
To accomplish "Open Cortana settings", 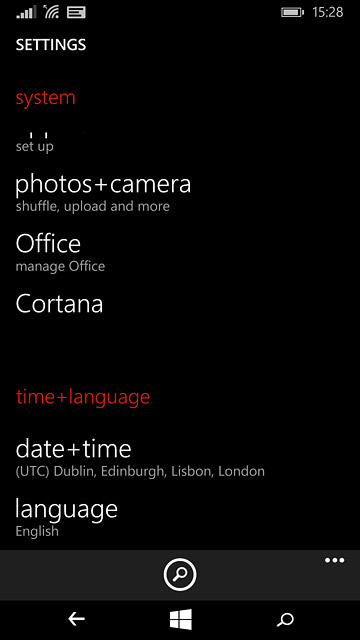I will tap(59, 304).
